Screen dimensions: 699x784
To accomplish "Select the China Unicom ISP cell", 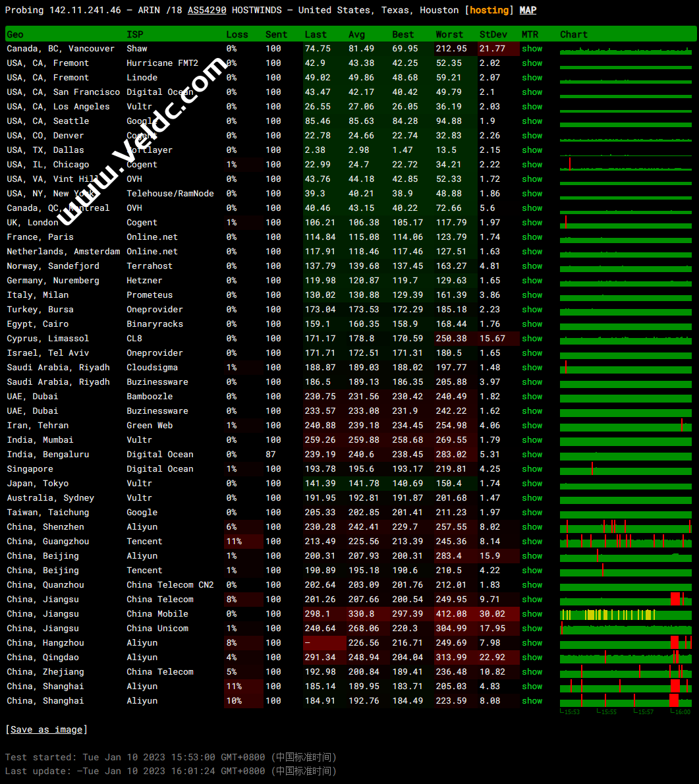I will click(x=157, y=629).
